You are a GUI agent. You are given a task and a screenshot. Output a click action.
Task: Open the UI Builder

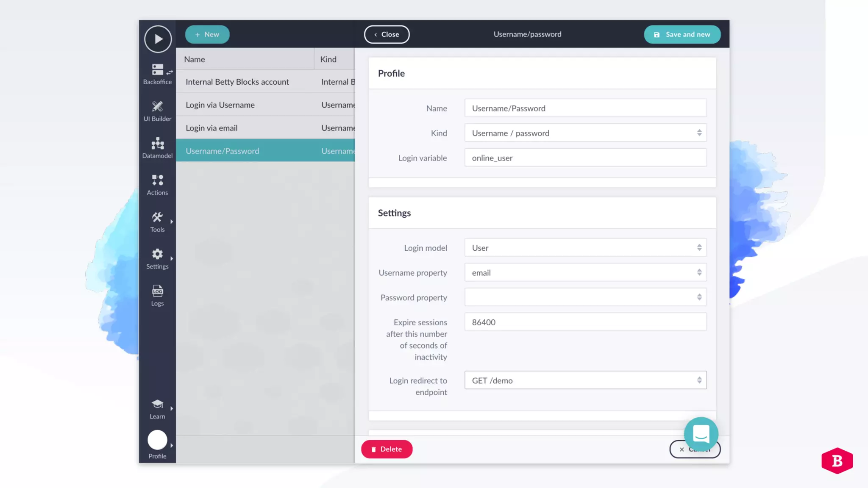tap(157, 111)
